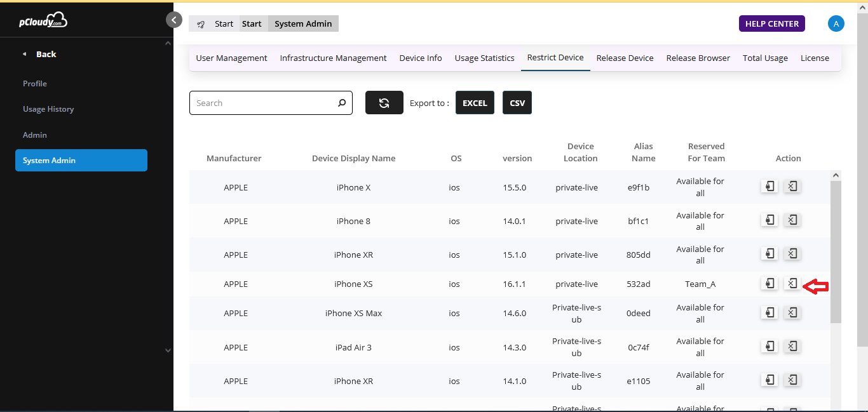Switch to the Release Device tab
The height and width of the screenshot is (412, 868).
[625, 58]
